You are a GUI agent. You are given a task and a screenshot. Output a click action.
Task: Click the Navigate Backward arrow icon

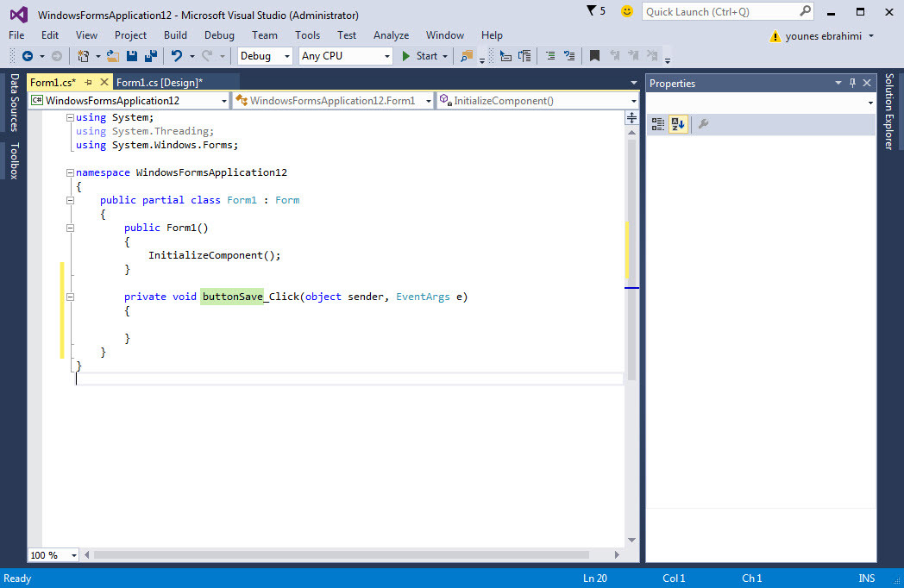click(28, 56)
